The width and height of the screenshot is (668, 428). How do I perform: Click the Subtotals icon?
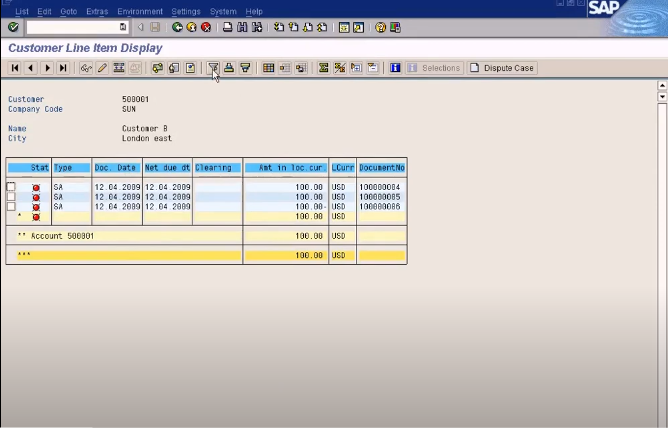tap(340, 68)
